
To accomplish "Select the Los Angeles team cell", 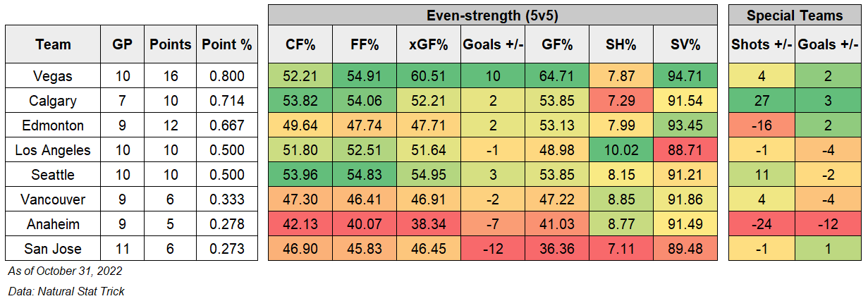I will pyautogui.click(x=54, y=150).
